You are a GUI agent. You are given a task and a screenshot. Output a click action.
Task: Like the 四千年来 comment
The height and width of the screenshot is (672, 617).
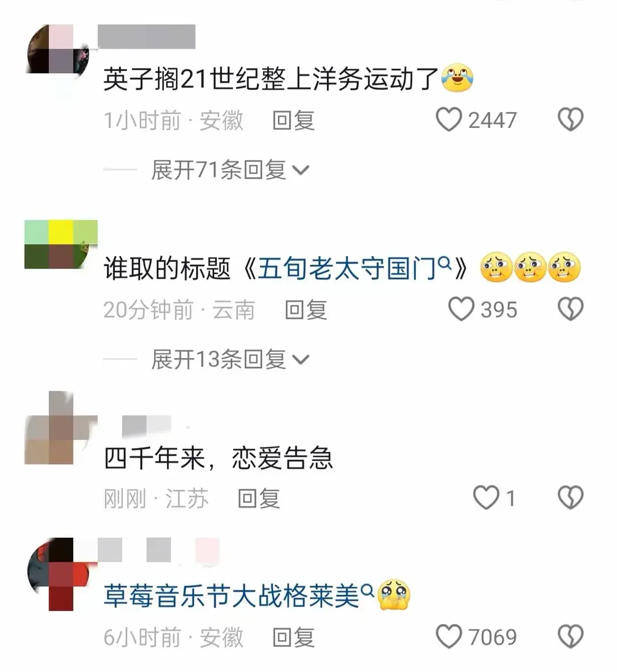tap(486, 498)
